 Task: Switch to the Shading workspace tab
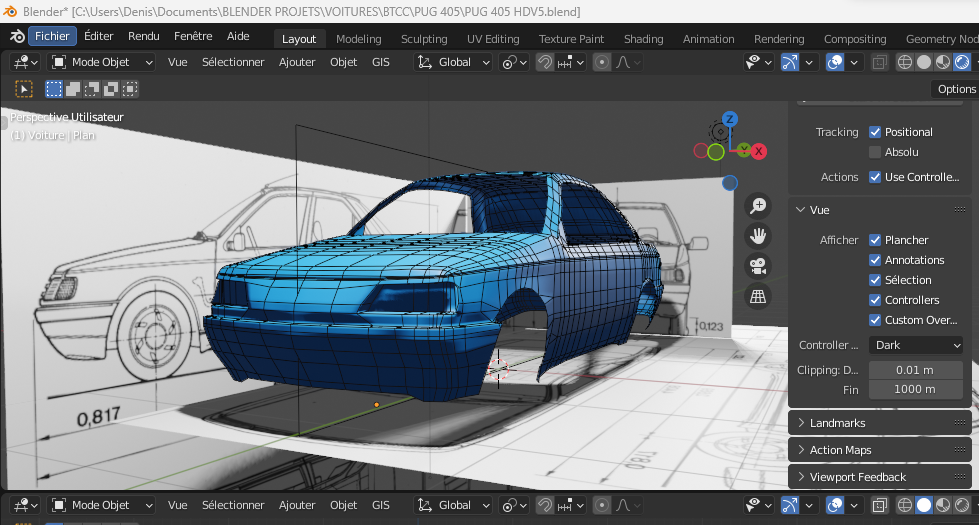[643, 39]
